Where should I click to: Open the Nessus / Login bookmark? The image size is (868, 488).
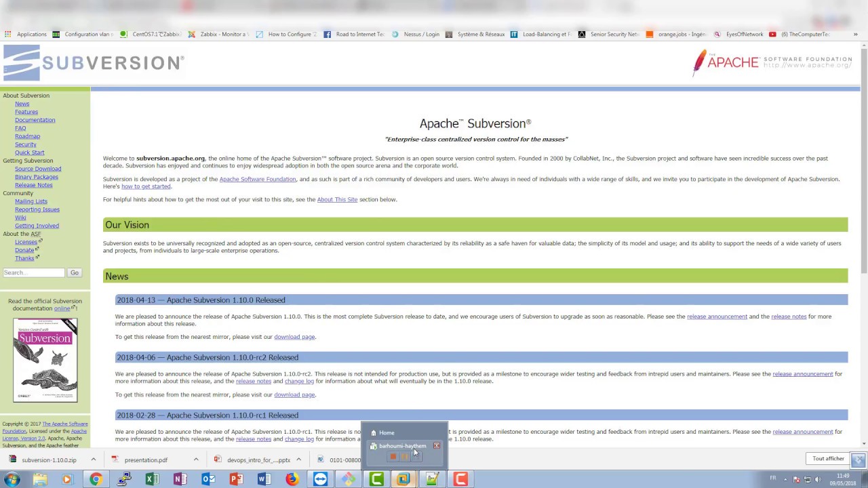pos(416,34)
